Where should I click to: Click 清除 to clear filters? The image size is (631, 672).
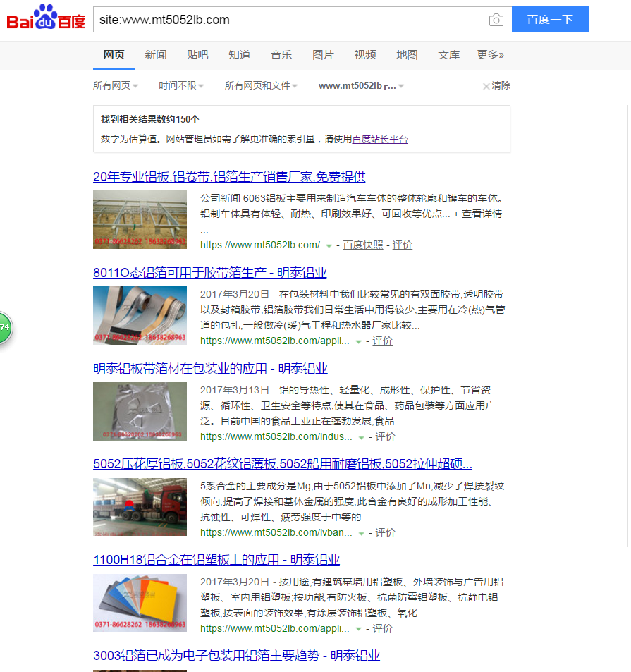[496, 86]
